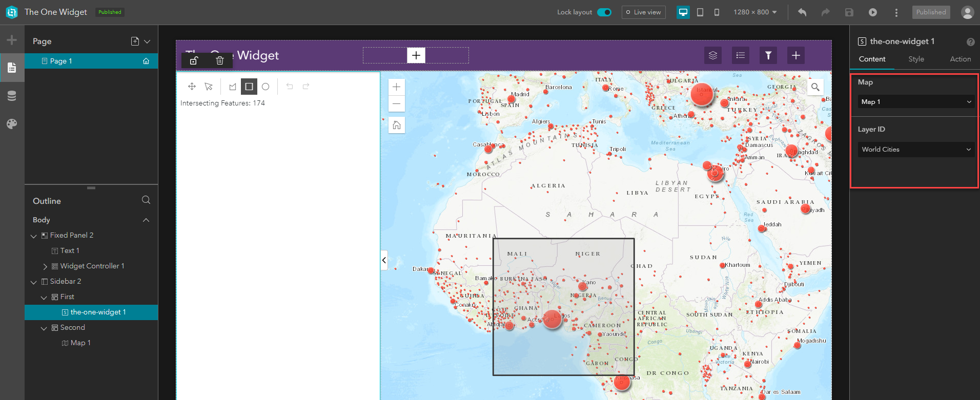Click the Published status button
This screenshot has width=980, height=400.
point(931,12)
